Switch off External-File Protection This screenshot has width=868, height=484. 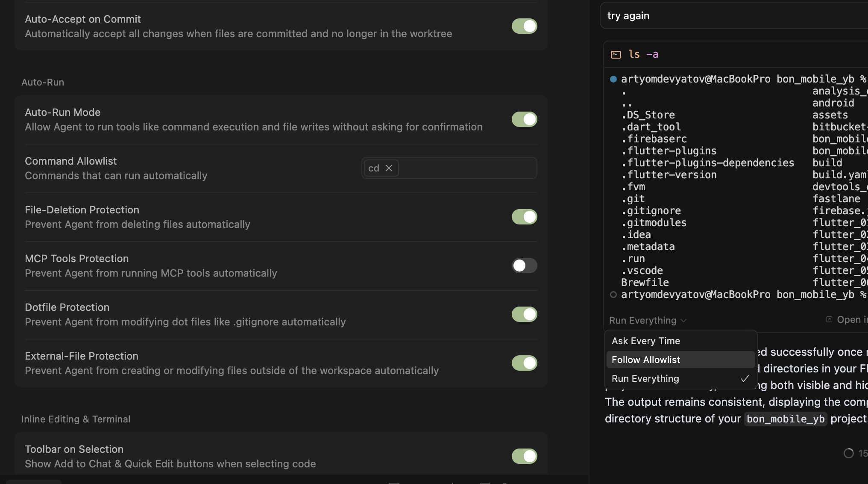tap(524, 363)
